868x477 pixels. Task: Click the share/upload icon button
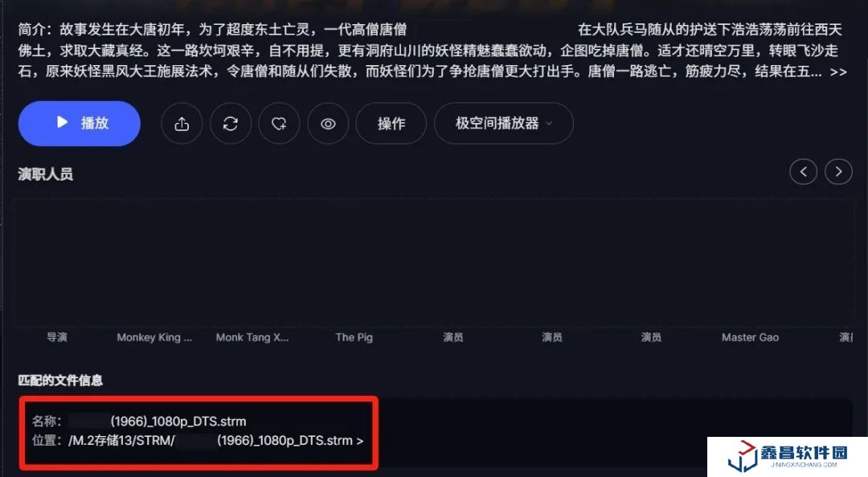[x=182, y=124]
